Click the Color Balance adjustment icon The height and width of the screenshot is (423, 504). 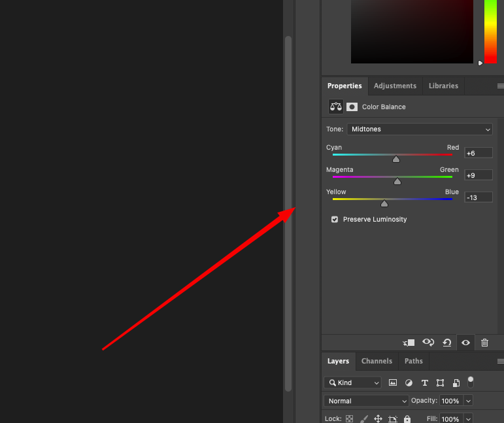tap(335, 107)
